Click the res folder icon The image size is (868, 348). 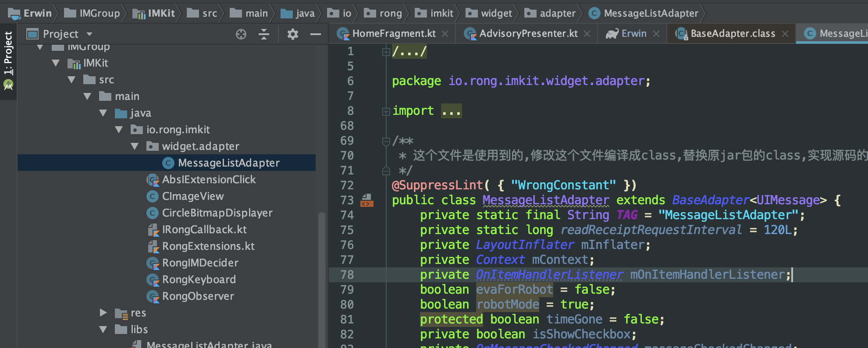tap(121, 313)
